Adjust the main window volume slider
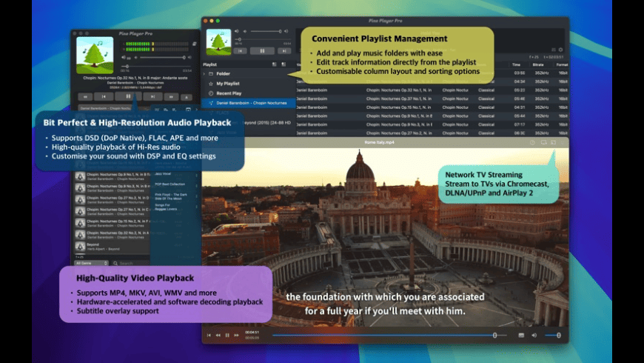 [266, 31]
